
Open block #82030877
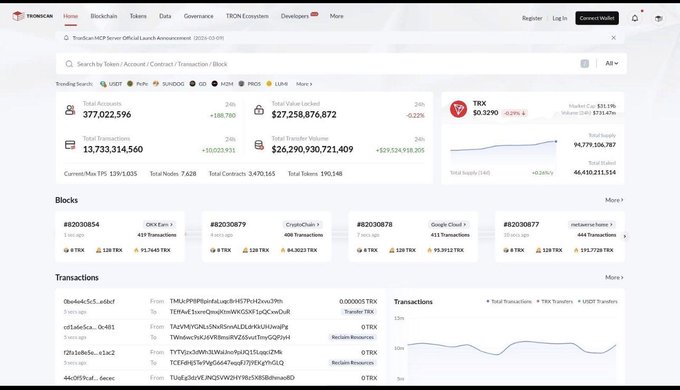click(x=521, y=224)
